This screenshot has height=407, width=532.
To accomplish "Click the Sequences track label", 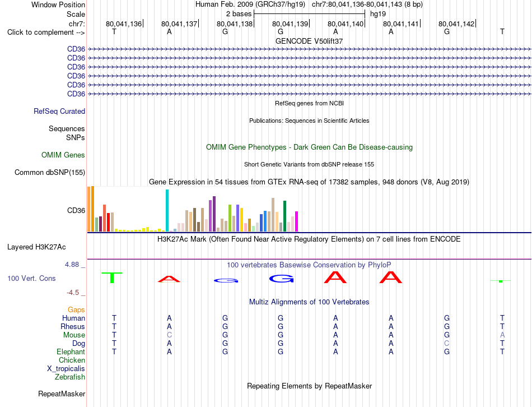I will (67, 128).
